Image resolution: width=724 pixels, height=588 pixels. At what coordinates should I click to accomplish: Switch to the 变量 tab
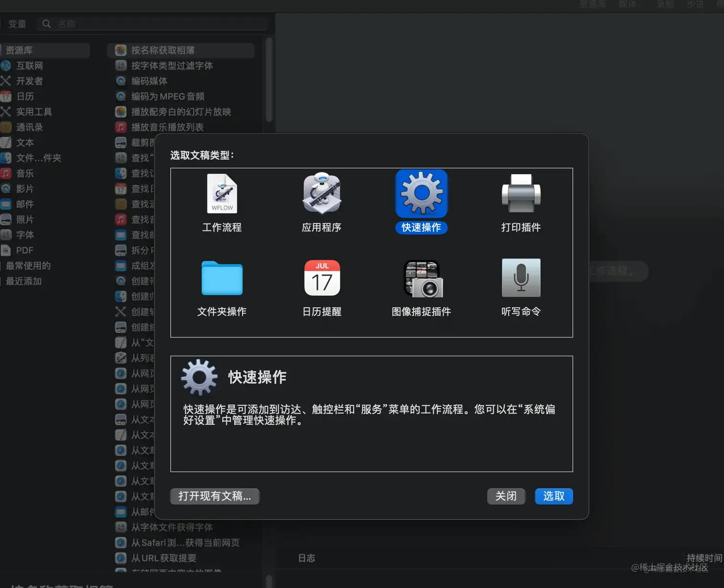17,23
